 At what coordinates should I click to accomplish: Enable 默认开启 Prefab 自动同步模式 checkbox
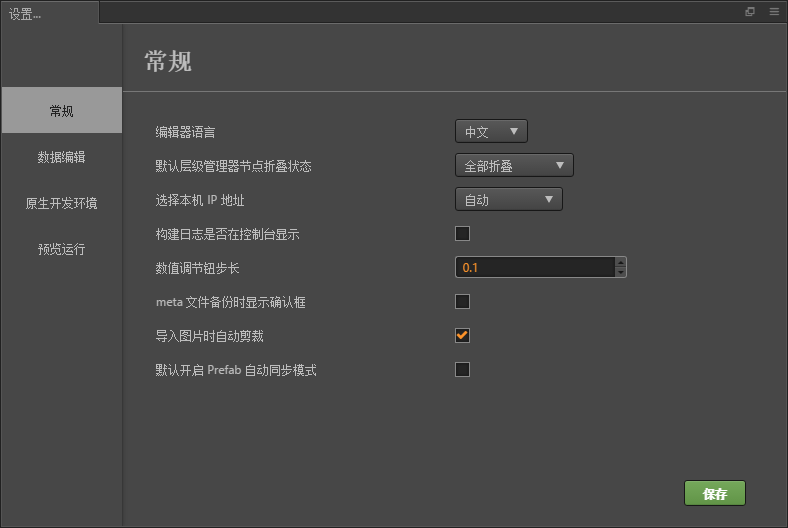(x=462, y=370)
